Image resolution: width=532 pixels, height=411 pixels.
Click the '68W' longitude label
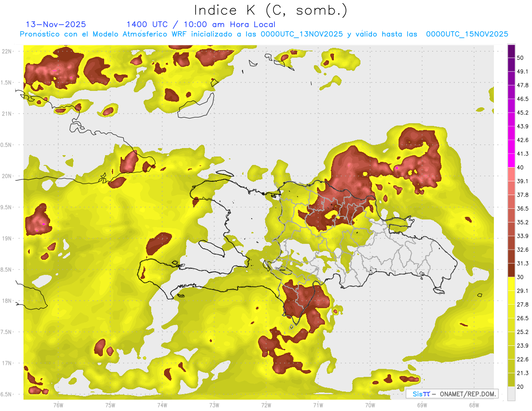tap(474, 405)
